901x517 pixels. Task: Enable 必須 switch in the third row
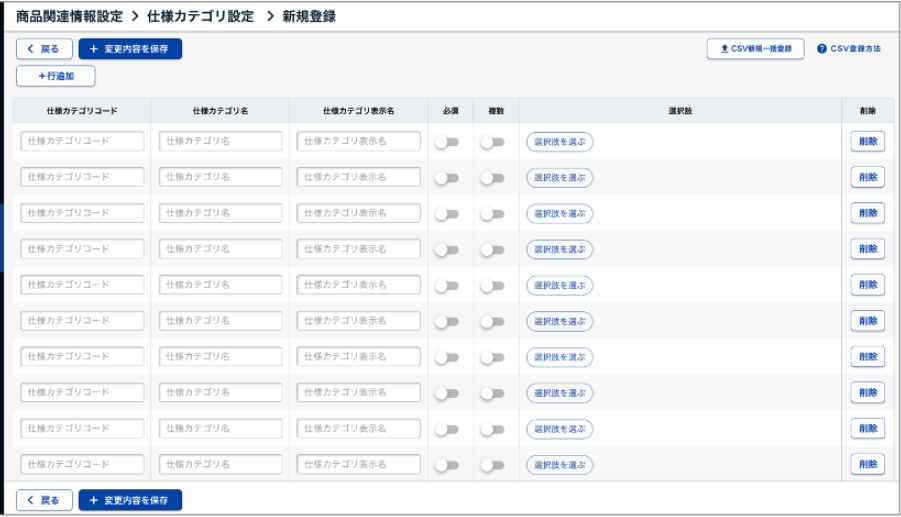coord(446,214)
